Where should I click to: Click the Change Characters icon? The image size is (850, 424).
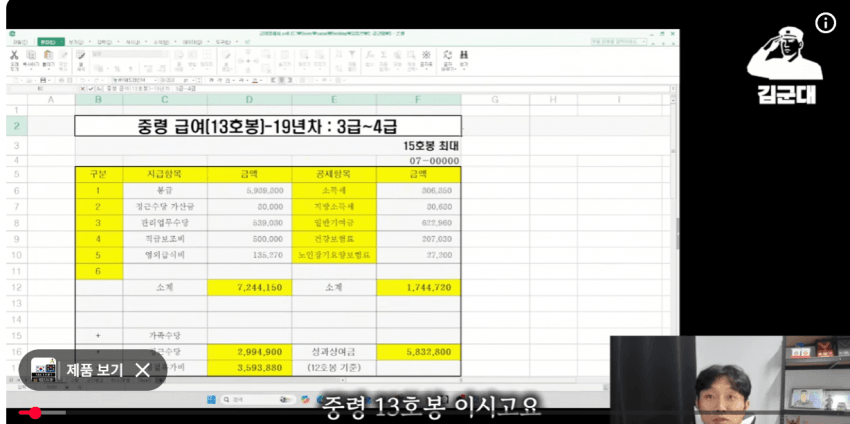pyautogui.click(x=447, y=55)
